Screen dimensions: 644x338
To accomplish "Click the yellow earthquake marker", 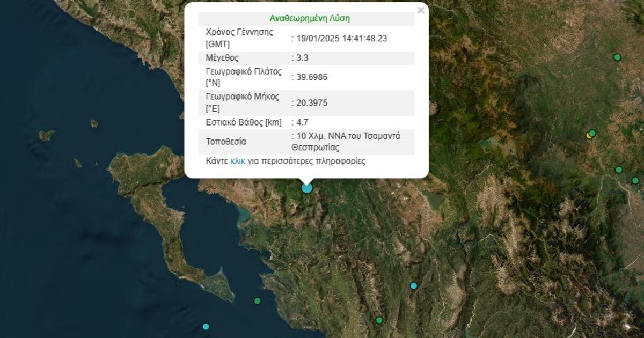I will 589,136.
